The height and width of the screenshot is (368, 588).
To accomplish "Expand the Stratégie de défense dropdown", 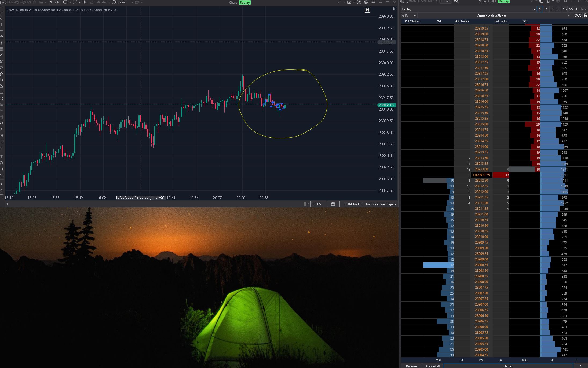I will tap(569, 16).
